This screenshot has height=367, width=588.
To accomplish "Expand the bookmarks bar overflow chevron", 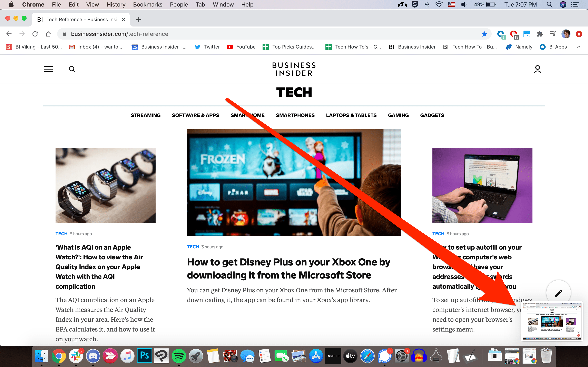I will coord(579,47).
